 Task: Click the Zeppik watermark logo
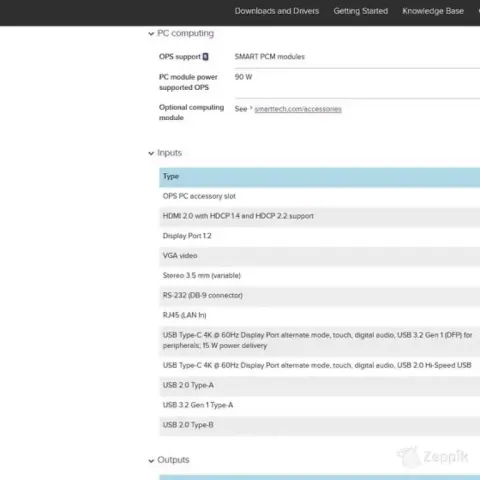point(433,457)
